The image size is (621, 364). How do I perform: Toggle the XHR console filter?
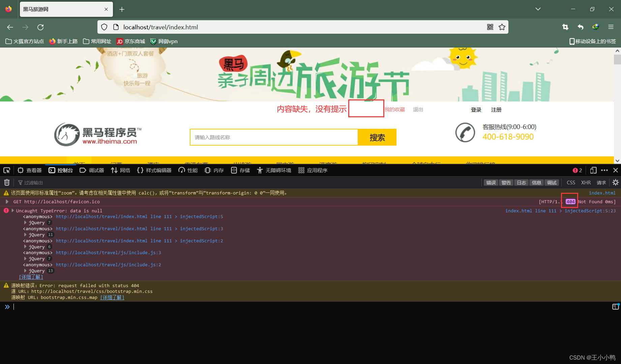(586, 182)
